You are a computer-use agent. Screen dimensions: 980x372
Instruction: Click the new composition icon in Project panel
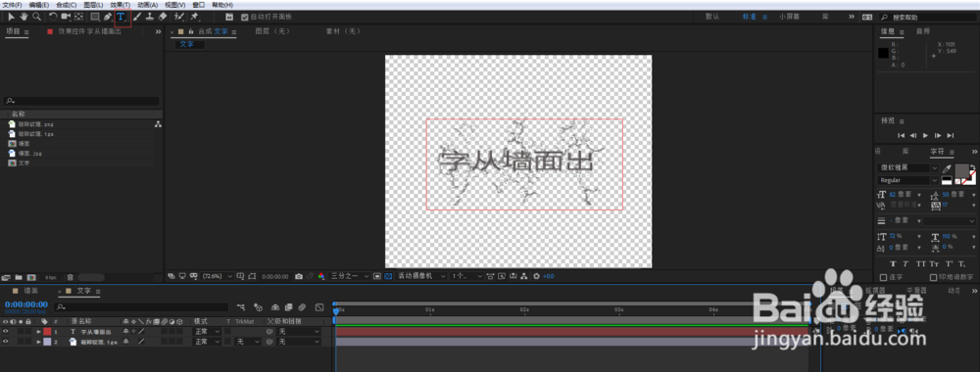(x=31, y=277)
